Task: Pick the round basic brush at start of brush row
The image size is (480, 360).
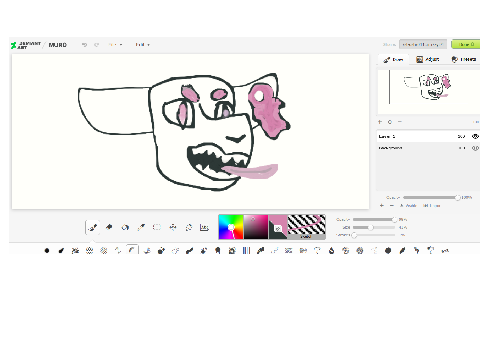Action: (x=47, y=250)
